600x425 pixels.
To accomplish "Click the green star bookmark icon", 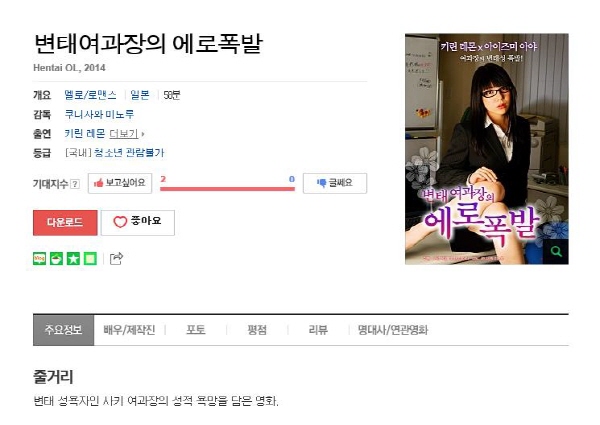I will pyautogui.click(x=73, y=259).
